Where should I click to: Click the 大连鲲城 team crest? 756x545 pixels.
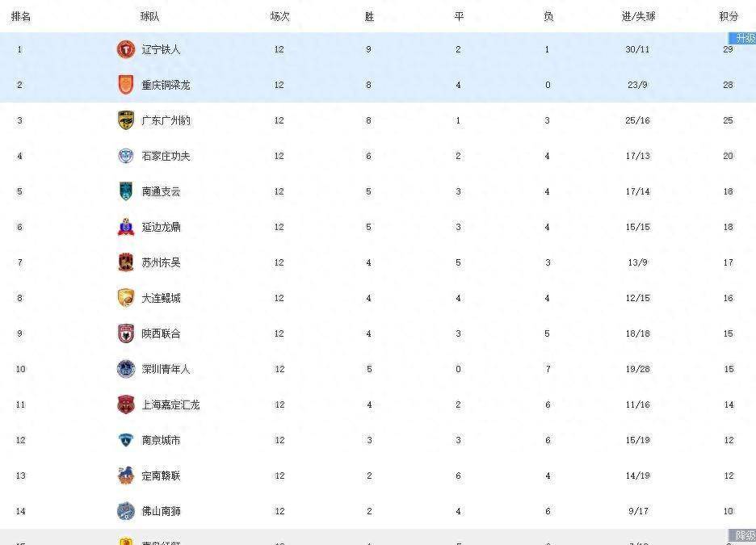[125, 298]
